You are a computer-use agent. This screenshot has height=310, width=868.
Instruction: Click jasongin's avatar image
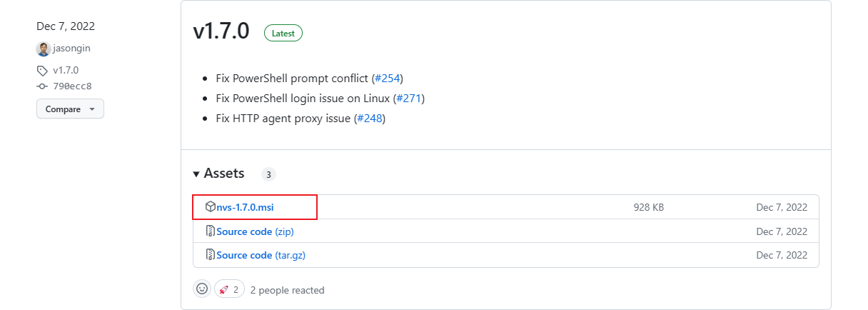(44, 49)
